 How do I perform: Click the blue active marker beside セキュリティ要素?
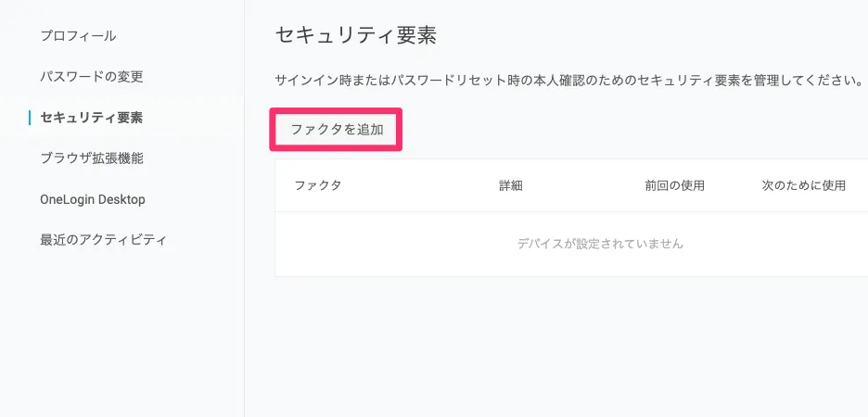point(30,118)
